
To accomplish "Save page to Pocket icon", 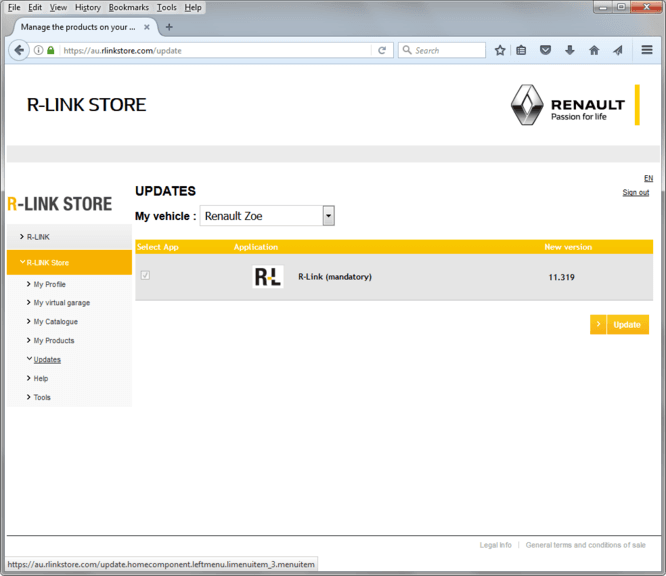I will point(545,51).
